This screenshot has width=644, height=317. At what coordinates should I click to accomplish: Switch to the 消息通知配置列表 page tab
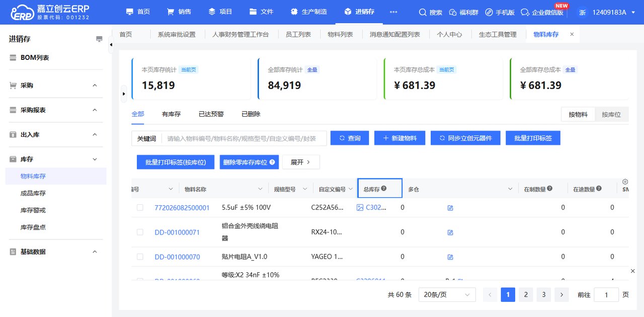point(395,34)
